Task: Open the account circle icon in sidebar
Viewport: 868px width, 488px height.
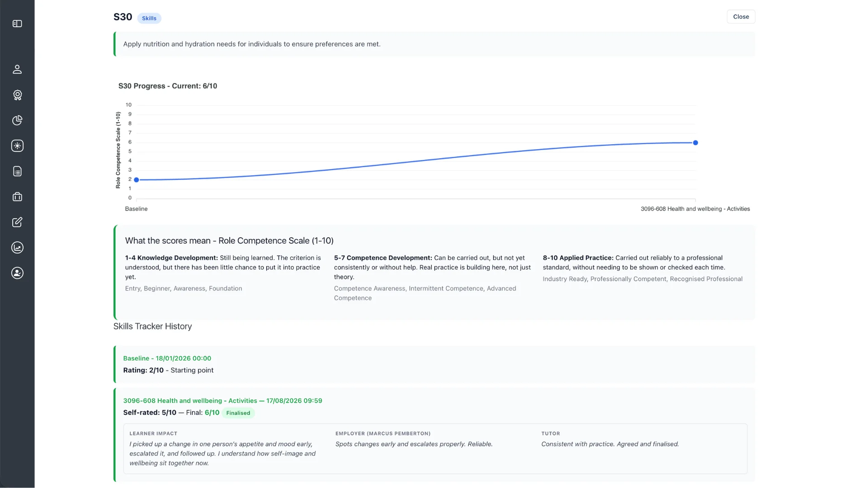Action: pyautogui.click(x=17, y=273)
